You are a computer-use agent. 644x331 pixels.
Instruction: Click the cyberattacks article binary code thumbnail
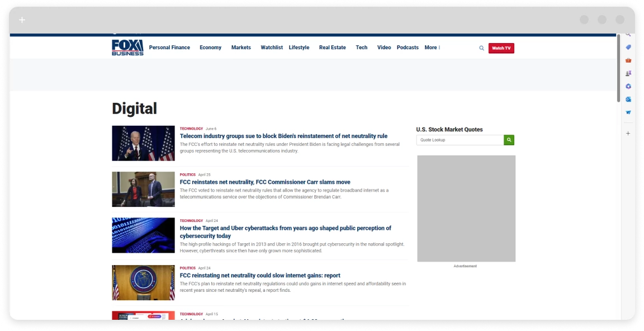143,235
